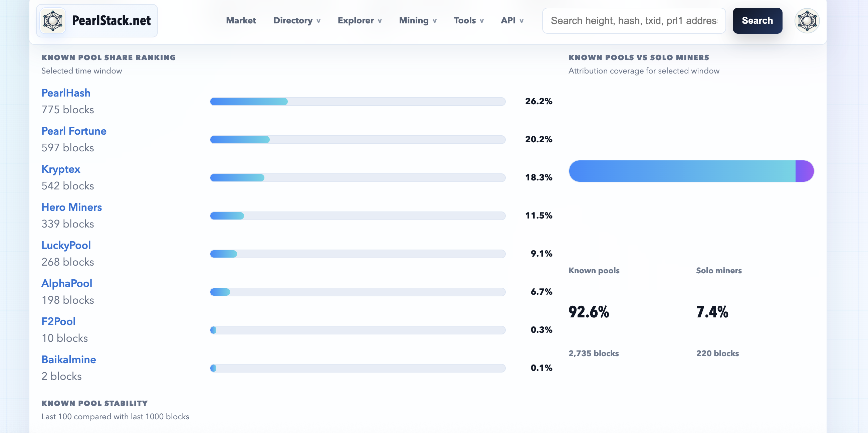Open the LuckyPool pool link
868x433 pixels.
click(x=66, y=245)
